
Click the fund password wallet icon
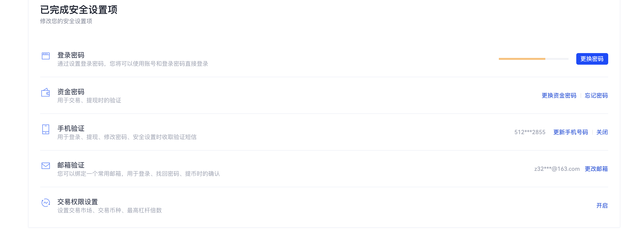click(x=45, y=92)
